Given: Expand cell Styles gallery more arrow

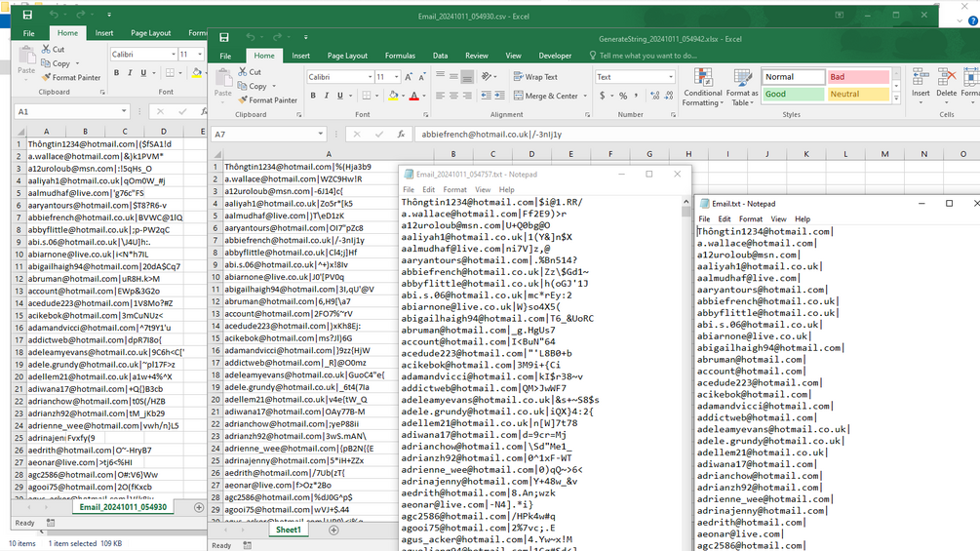Looking at the screenshot, I should tap(896, 98).
